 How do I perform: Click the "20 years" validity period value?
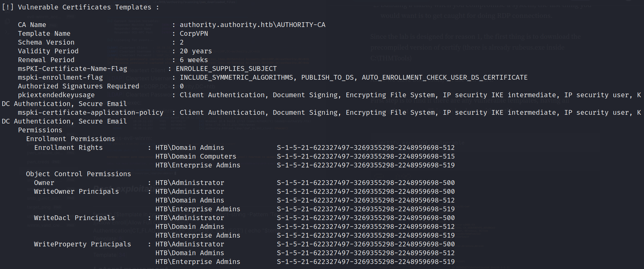[196, 51]
